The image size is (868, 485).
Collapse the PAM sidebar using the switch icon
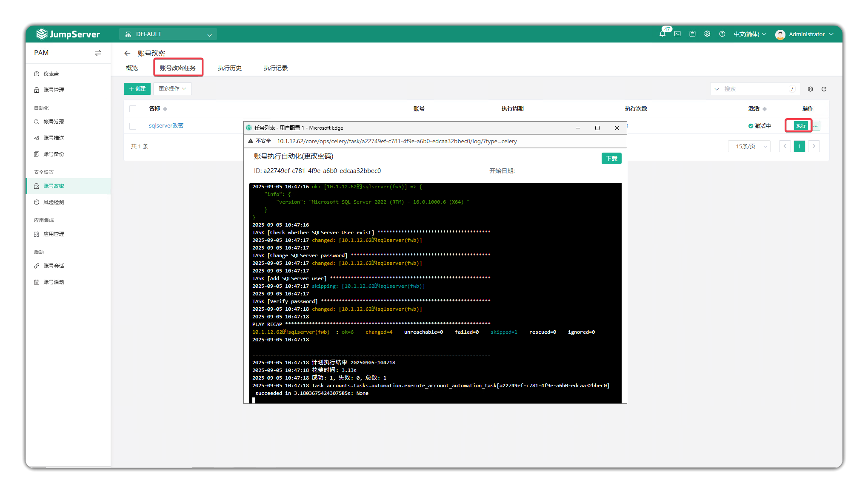(98, 53)
